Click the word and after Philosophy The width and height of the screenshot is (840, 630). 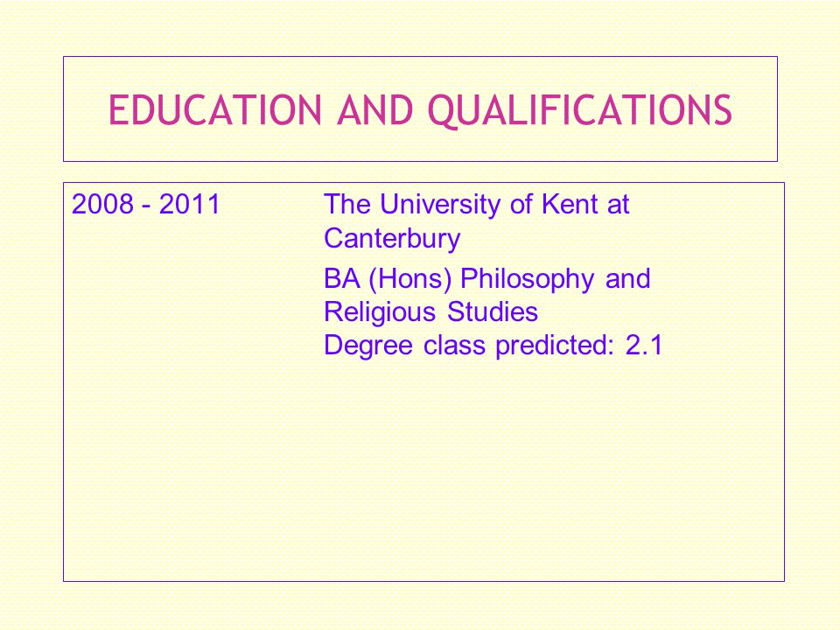(627, 278)
